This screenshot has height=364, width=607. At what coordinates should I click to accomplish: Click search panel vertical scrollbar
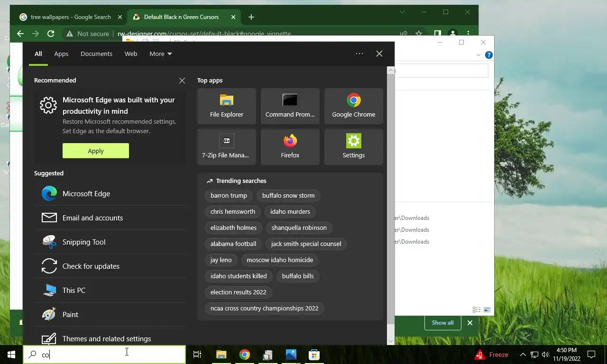(x=391, y=199)
